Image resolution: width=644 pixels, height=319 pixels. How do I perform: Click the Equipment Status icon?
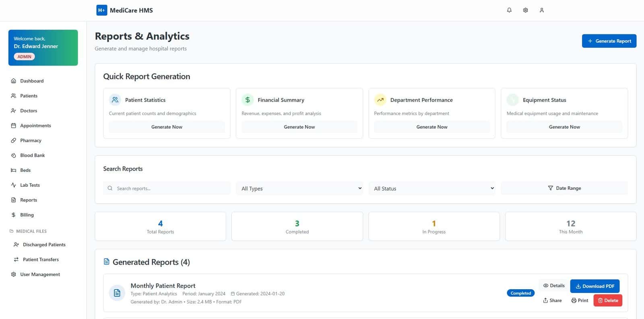tap(512, 100)
